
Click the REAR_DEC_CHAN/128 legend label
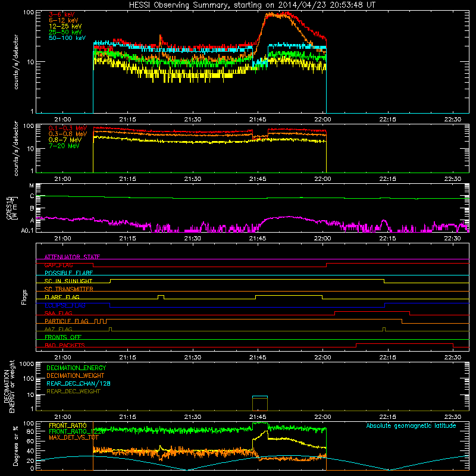pyautogui.click(x=79, y=383)
